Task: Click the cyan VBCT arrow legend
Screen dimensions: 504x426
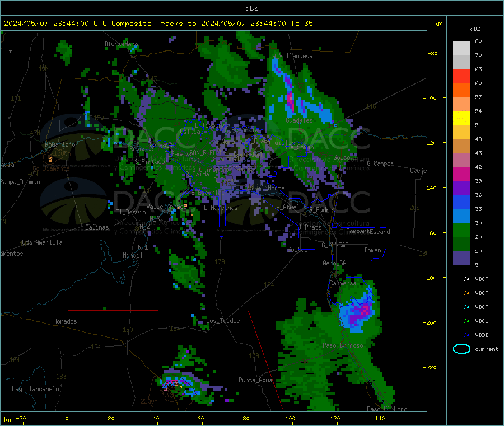Action: pyautogui.click(x=461, y=307)
